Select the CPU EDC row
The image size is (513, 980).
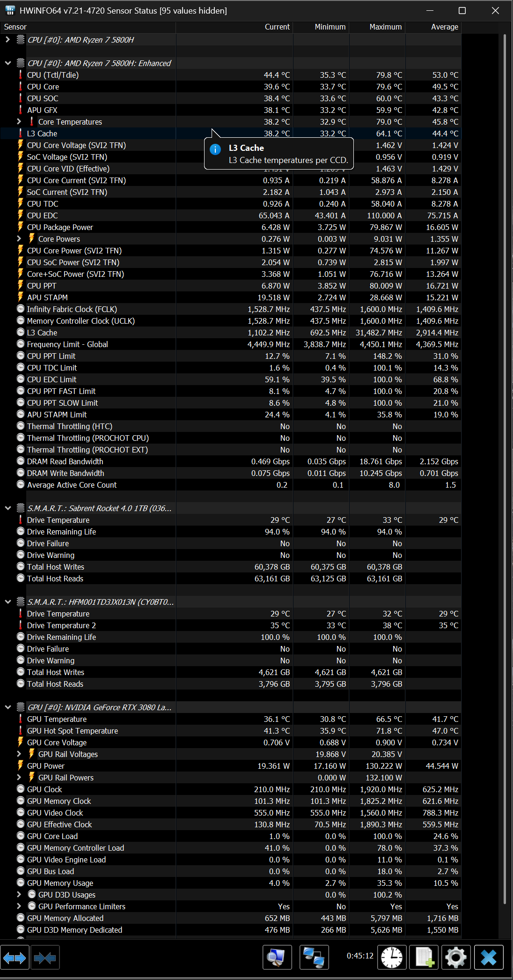click(231, 215)
